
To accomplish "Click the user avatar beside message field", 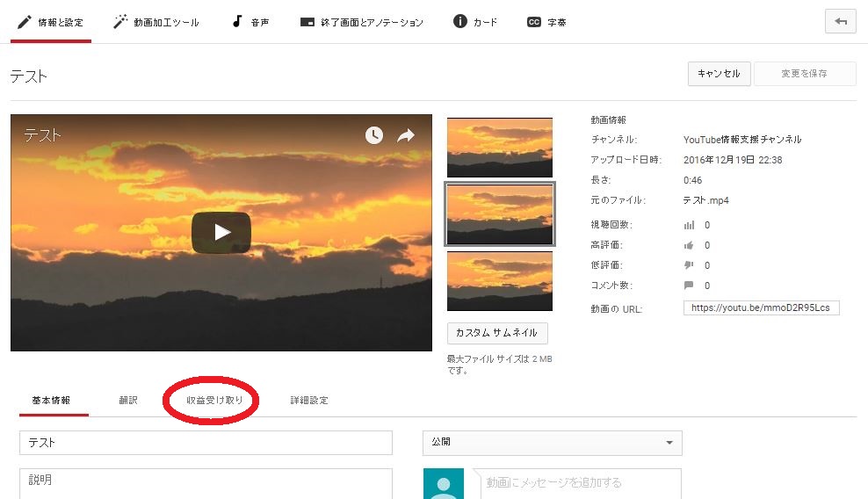I will point(444,483).
